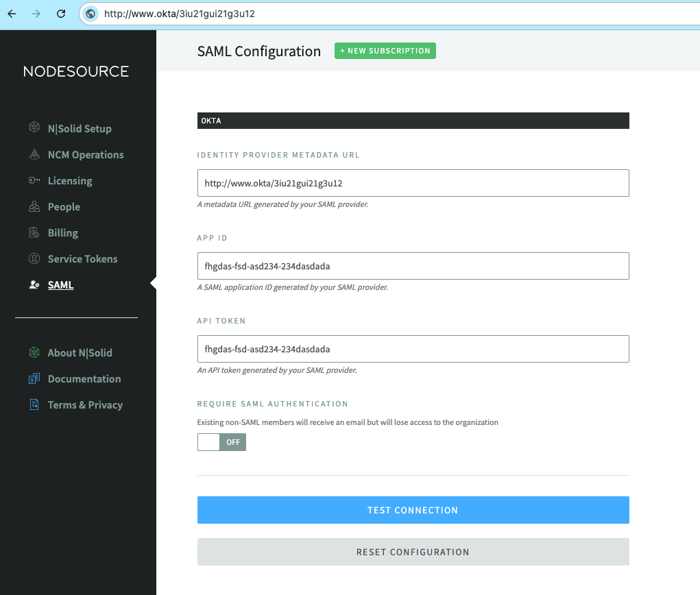Navigate to People section
700x595 pixels.
(x=64, y=206)
